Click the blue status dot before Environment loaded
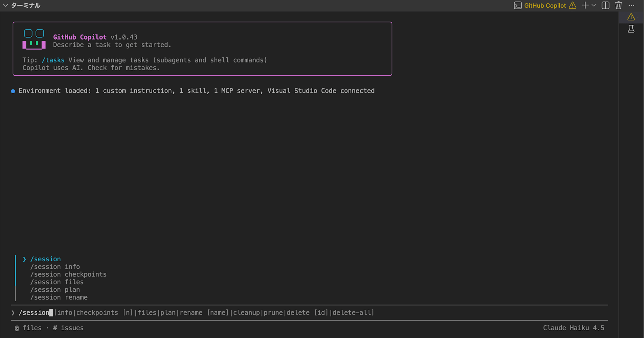The height and width of the screenshot is (338, 644). pyautogui.click(x=13, y=91)
